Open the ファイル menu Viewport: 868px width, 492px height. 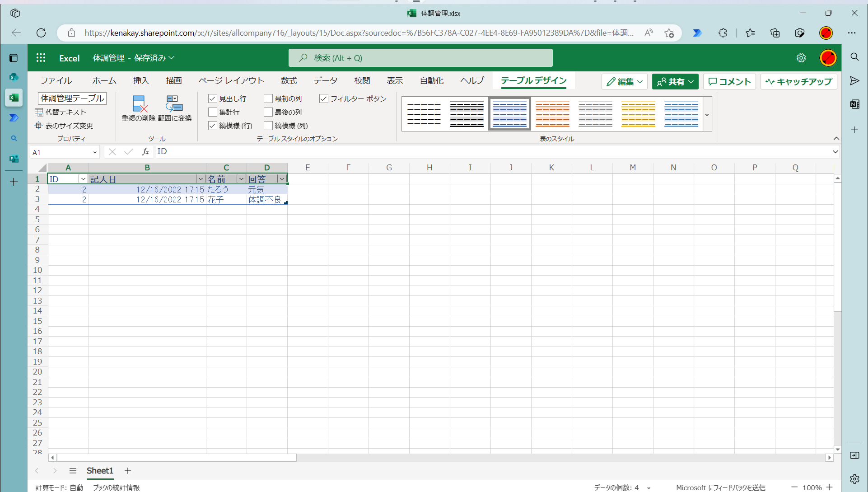point(56,80)
